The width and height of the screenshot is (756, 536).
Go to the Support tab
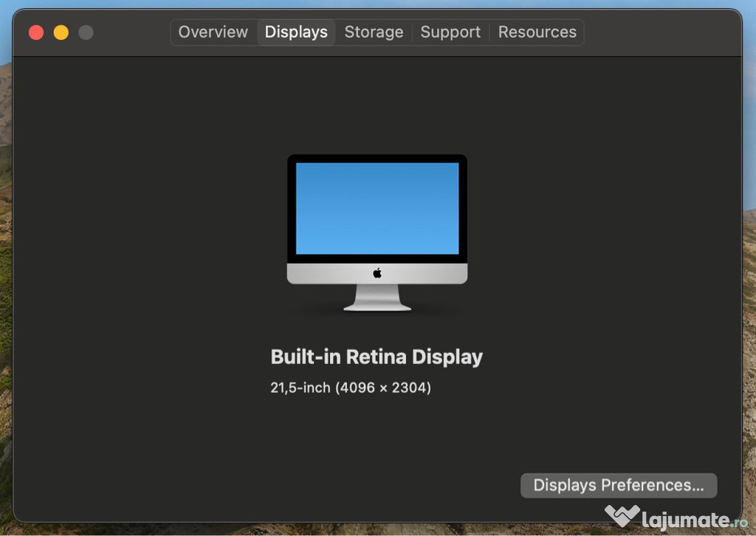pos(450,32)
